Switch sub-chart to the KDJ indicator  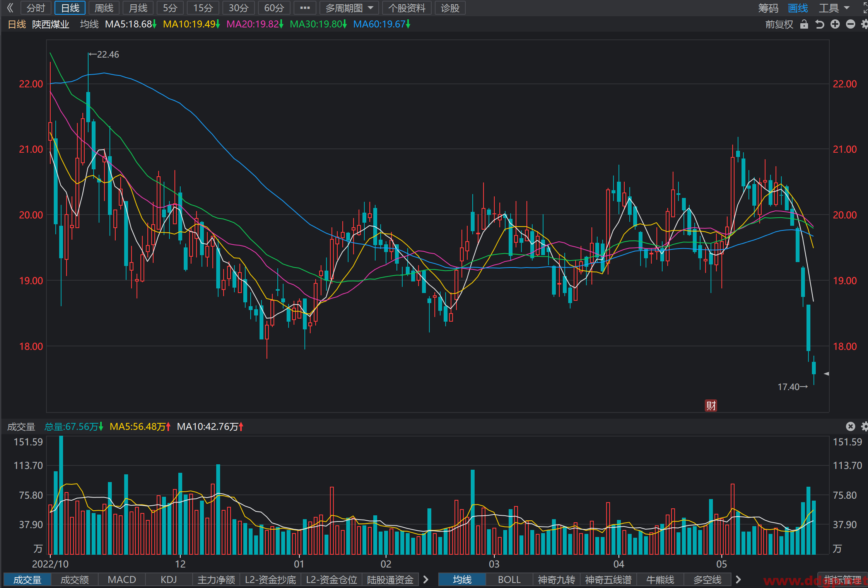pyautogui.click(x=169, y=580)
